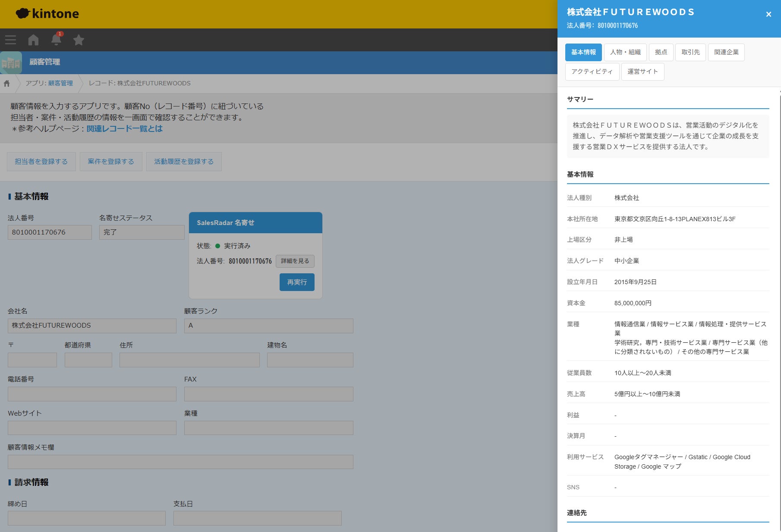Image resolution: width=781 pixels, height=532 pixels.
Task: Click the 〒 postal code field
Action: click(x=32, y=360)
